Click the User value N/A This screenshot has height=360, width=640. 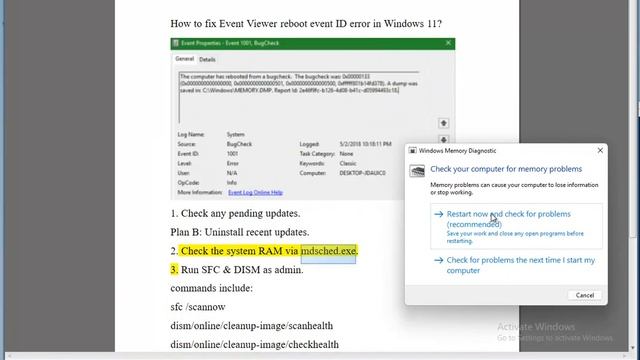(x=232, y=173)
